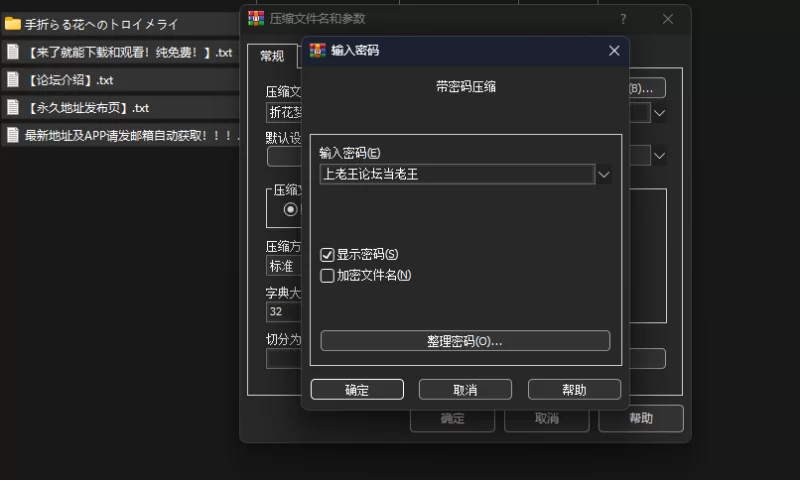The width and height of the screenshot is (800, 480).
Task: Open the password history dropdown arrow
Action: tap(604, 174)
